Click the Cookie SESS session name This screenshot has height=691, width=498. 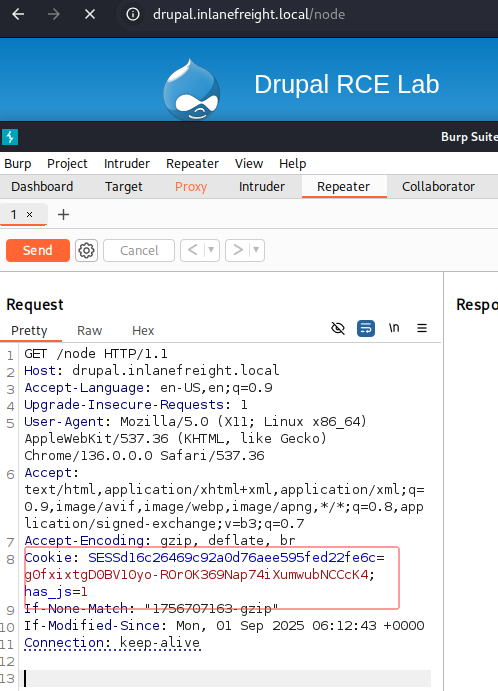point(232,557)
